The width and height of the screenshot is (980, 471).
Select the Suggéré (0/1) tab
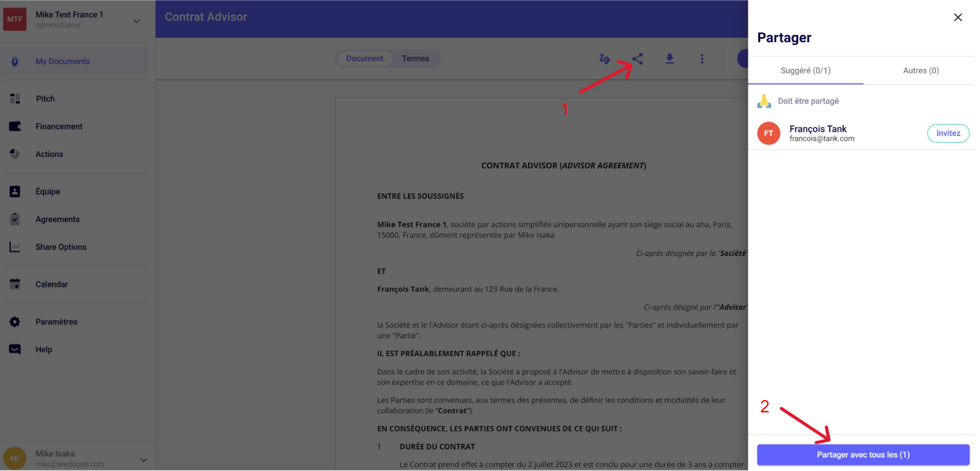pyautogui.click(x=805, y=71)
